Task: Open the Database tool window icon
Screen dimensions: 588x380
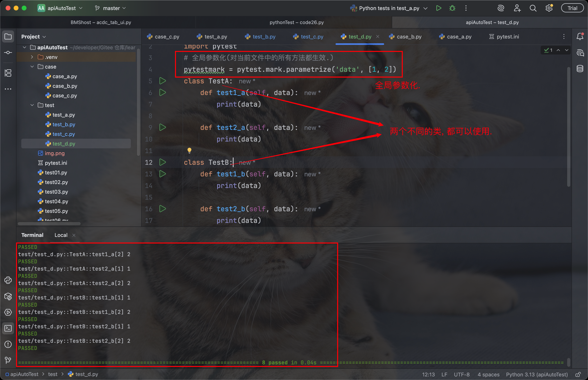Action: pos(580,69)
